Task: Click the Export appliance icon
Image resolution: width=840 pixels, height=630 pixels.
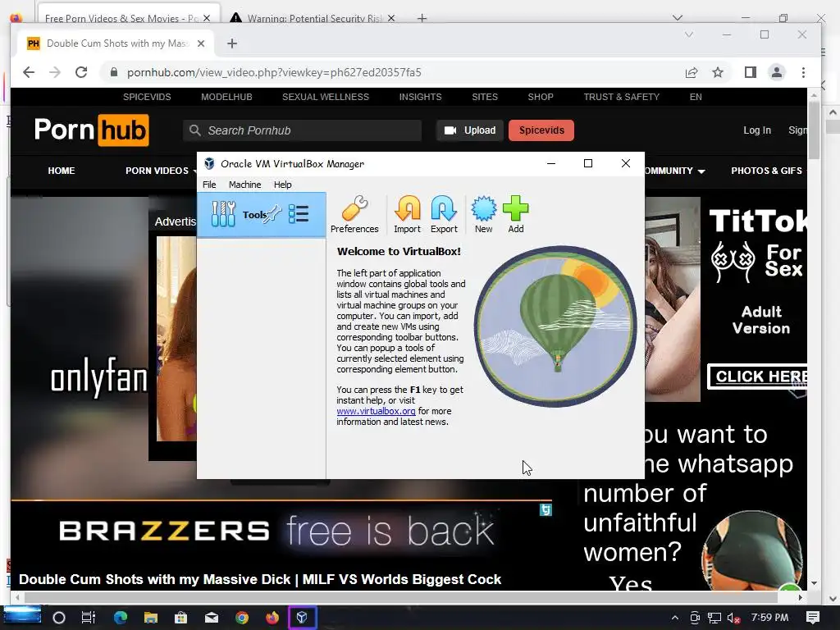Action: (x=444, y=214)
